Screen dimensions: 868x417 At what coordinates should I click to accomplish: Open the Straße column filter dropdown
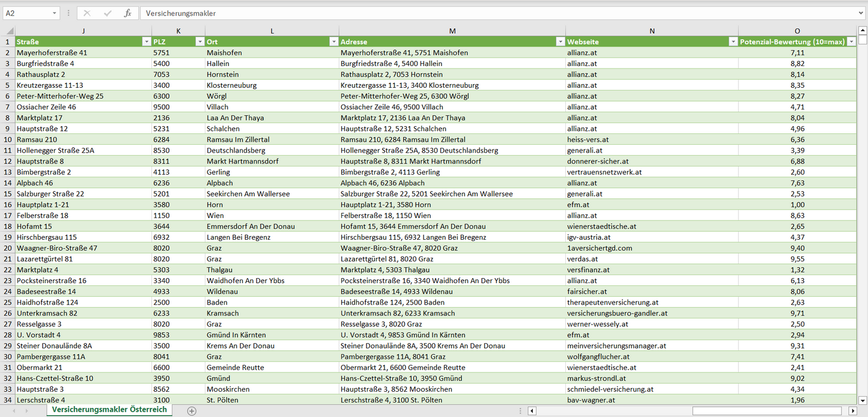[x=146, y=42]
